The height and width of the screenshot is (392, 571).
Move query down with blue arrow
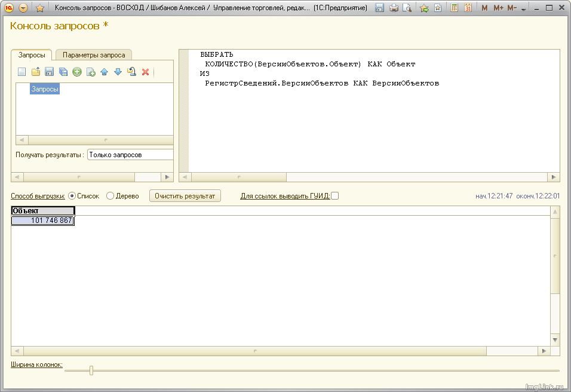(118, 72)
